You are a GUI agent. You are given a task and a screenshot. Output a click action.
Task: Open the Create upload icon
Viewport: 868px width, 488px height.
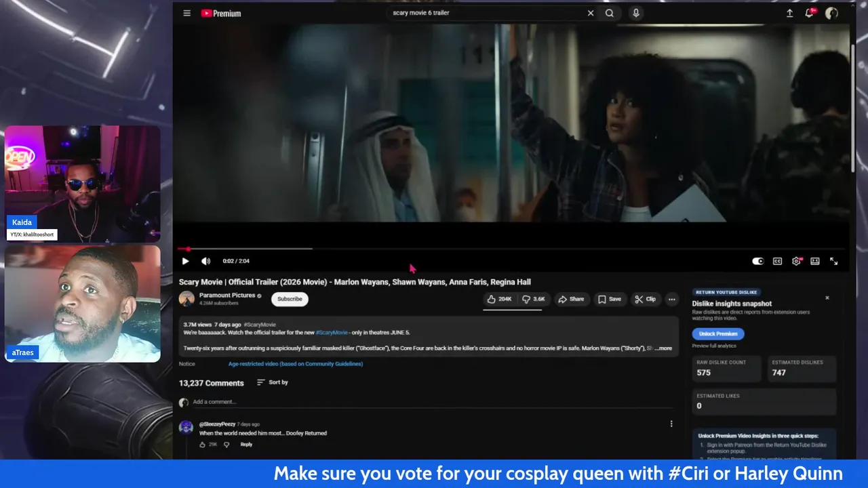pyautogui.click(x=789, y=13)
